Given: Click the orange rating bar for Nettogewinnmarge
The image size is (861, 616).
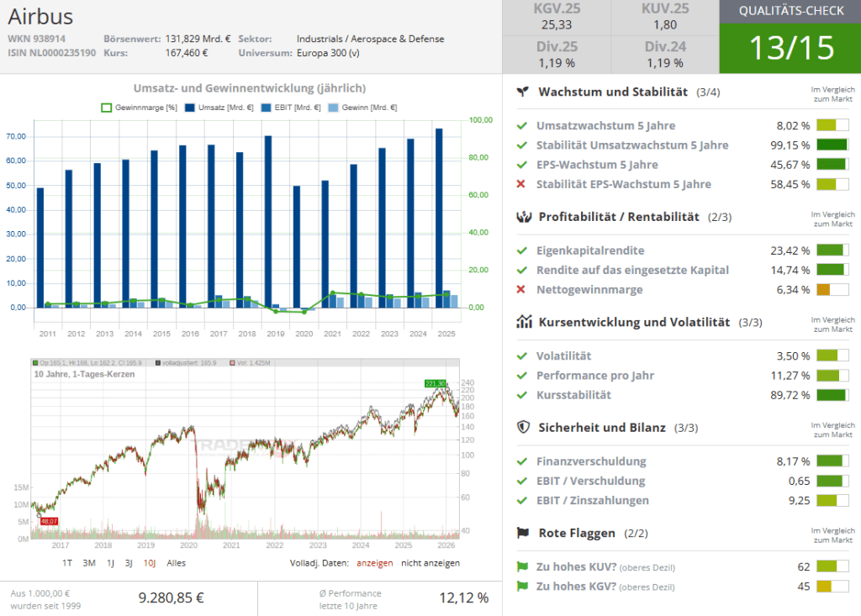Looking at the screenshot, I should point(831,290).
